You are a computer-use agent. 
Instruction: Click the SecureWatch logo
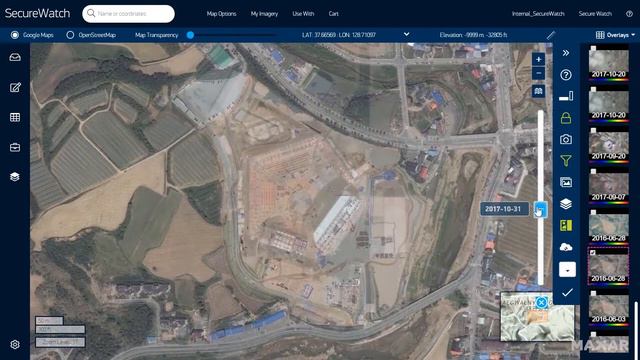pyautogui.click(x=37, y=13)
